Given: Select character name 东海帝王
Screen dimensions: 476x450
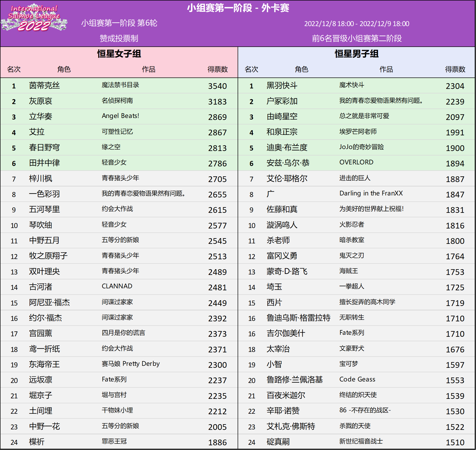Looking at the screenshot, I should 44,365.
